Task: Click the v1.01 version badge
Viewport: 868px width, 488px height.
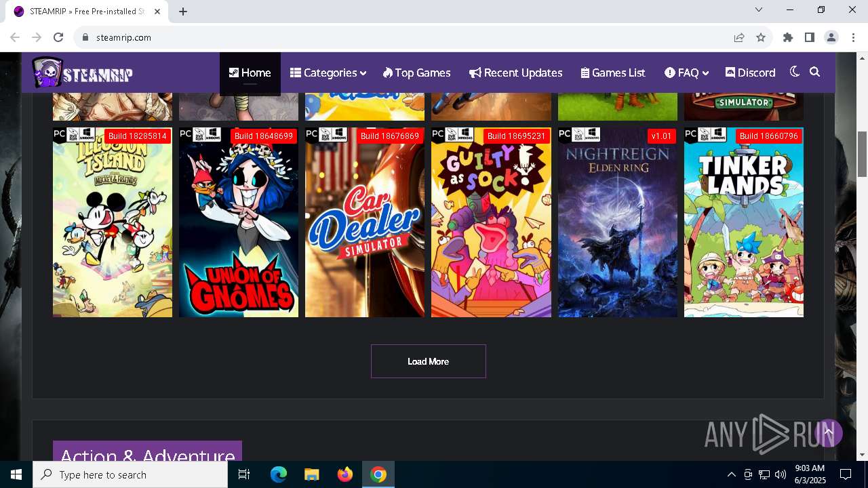Action: 661,136
